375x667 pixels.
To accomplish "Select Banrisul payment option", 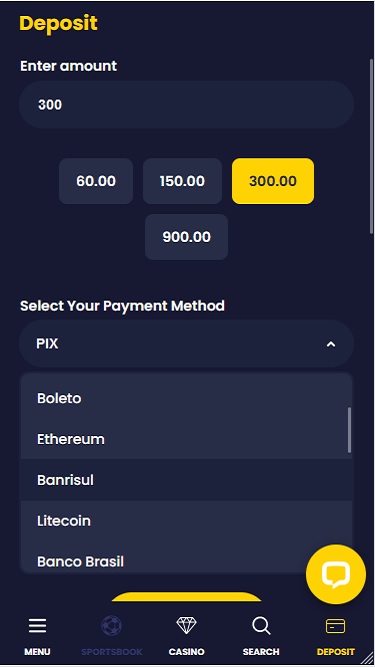I will [x=186, y=480].
